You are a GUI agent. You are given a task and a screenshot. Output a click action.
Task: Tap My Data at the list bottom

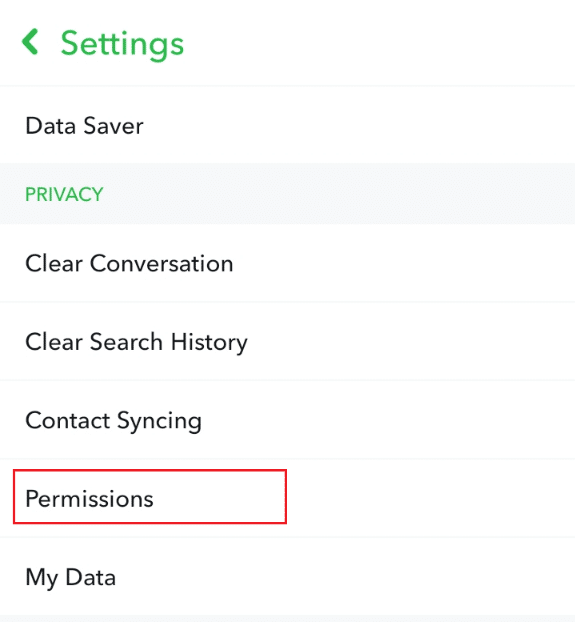[x=288, y=577]
